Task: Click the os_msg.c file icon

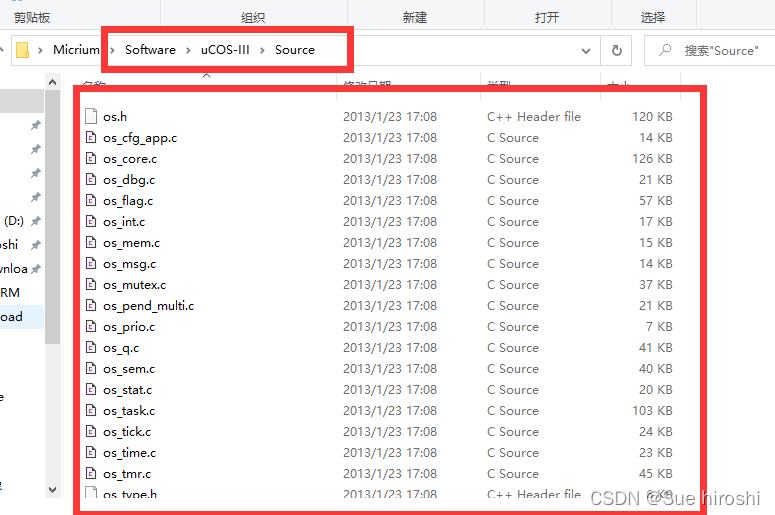Action: 91,263
